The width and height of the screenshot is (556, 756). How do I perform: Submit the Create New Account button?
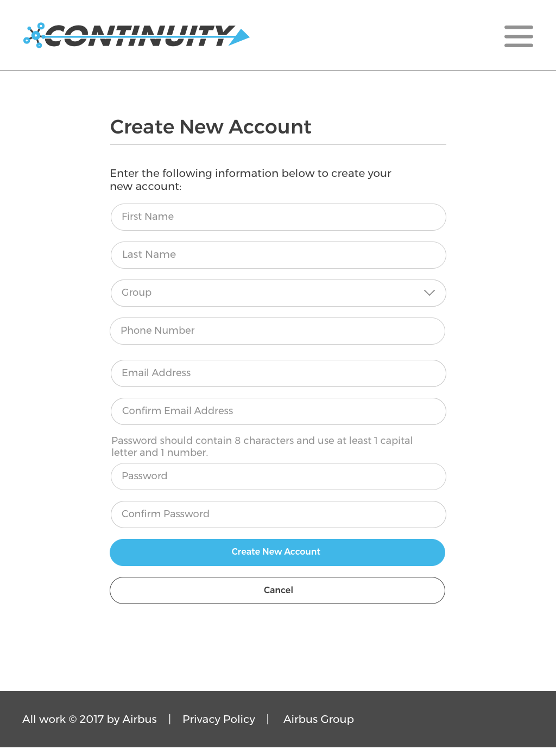click(277, 552)
